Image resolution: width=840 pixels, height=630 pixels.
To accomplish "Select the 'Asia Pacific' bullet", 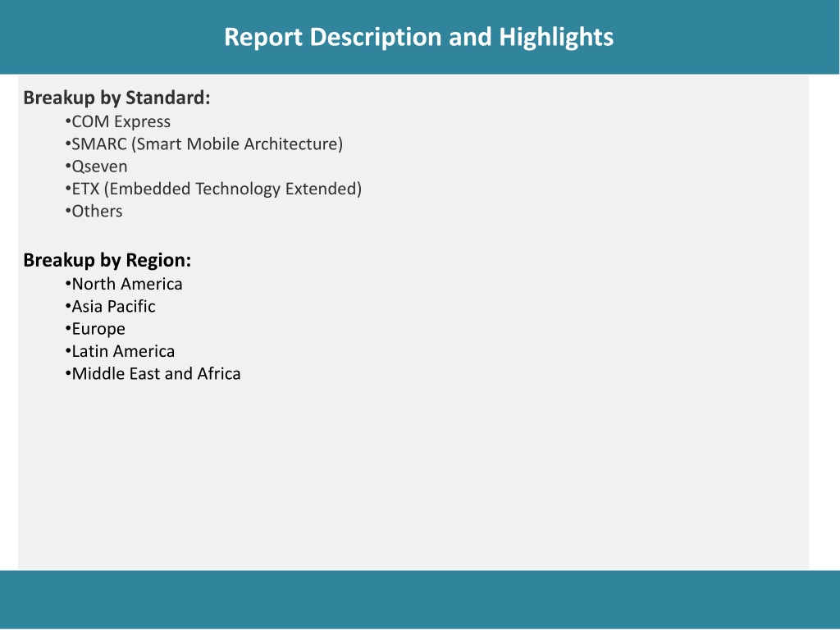I will (111, 307).
